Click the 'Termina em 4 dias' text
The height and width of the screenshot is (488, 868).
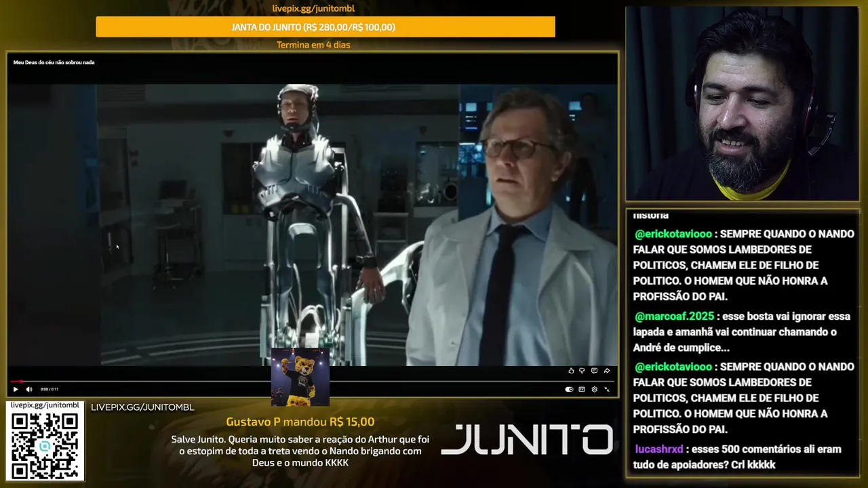click(x=313, y=45)
